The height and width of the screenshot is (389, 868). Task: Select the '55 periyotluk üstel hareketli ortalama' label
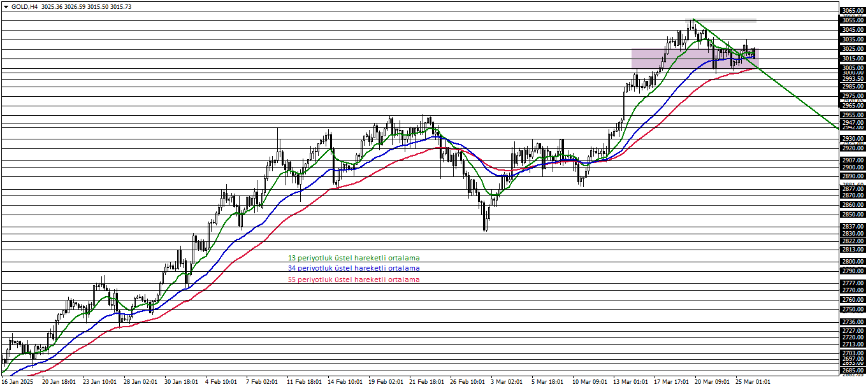[x=354, y=279]
